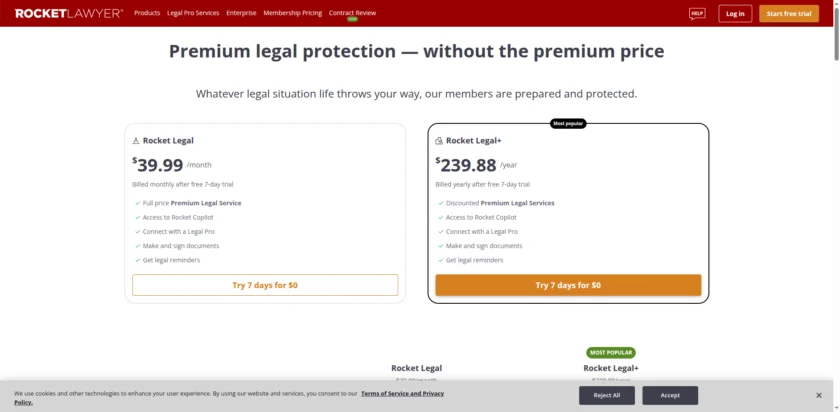The height and width of the screenshot is (412, 840).
Task: Open the Contract Review page
Action: 352,13
